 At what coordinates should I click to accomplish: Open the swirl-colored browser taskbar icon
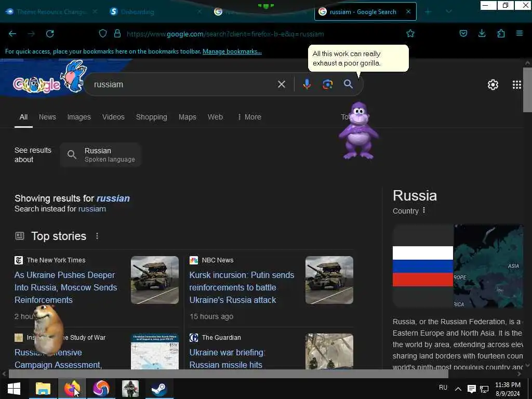tap(101, 389)
